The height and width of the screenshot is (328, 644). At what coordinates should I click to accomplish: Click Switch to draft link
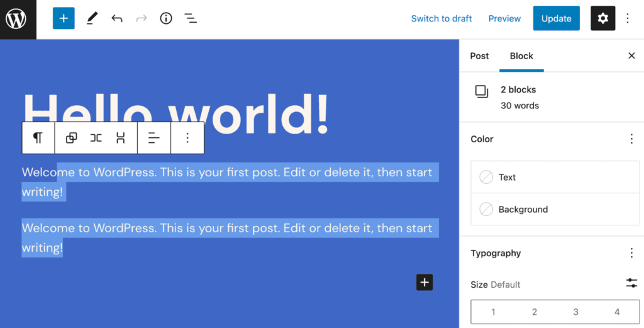441,18
